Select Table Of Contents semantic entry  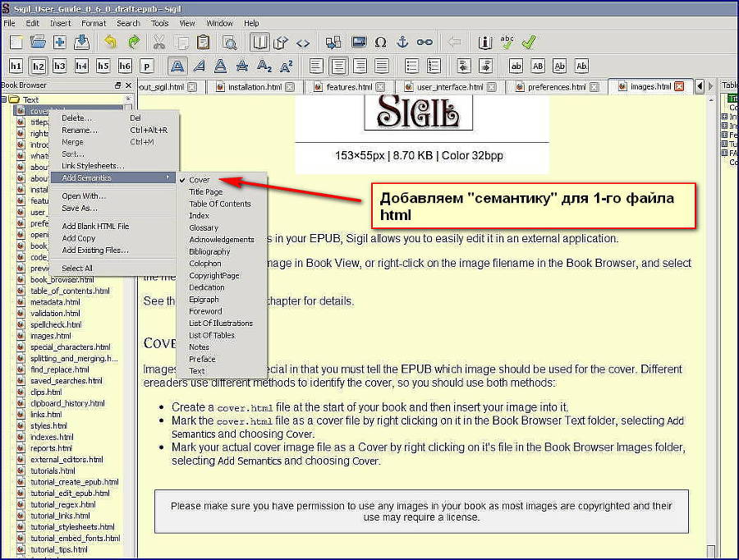(x=219, y=204)
